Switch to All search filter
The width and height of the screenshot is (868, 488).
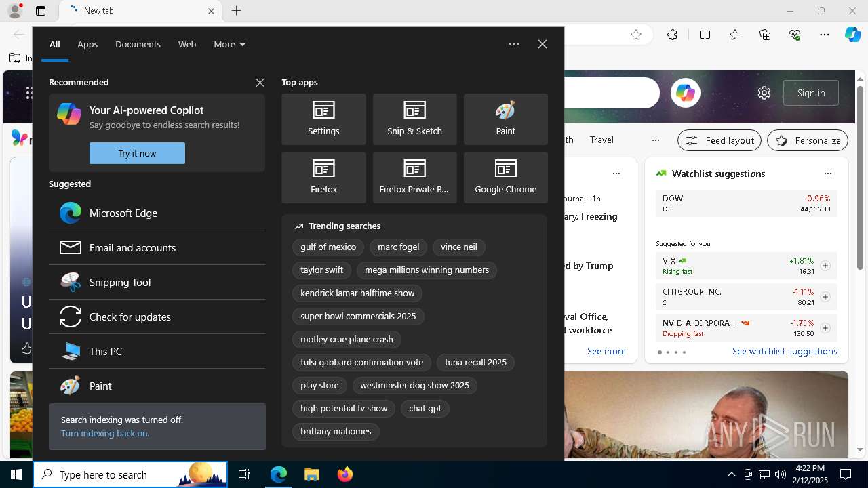[x=55, y=44]
